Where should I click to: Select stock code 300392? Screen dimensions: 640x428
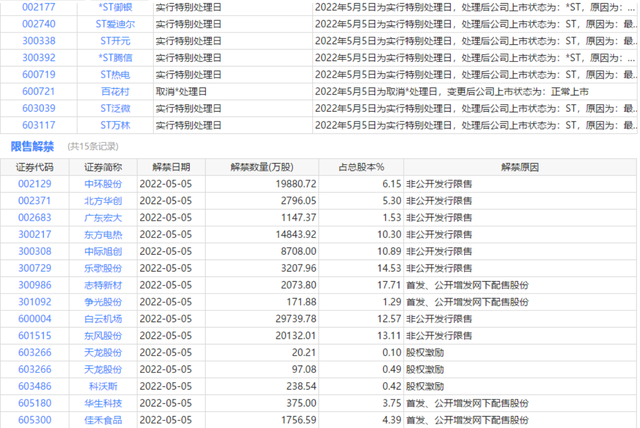coord(39,58)
